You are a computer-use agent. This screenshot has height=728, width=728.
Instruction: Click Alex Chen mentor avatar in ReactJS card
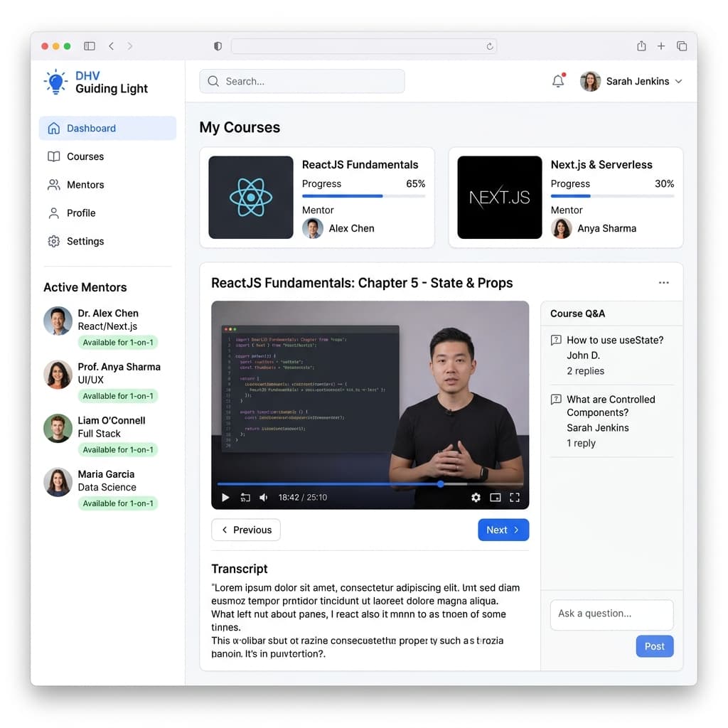pyautogui.click(x=313, y=228)
